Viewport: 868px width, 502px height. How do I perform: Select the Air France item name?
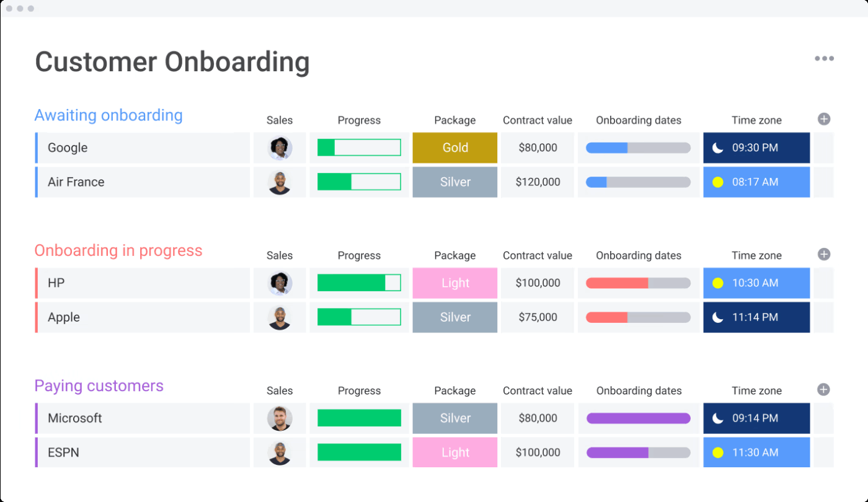[76, 182]
